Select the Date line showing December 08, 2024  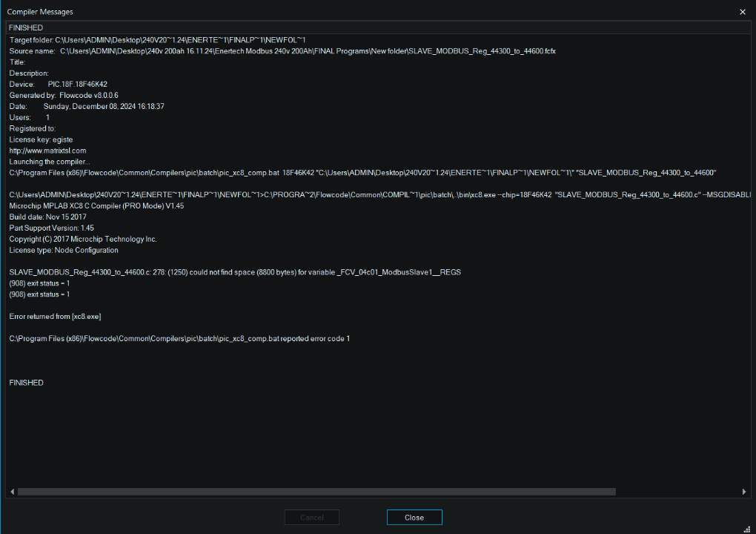[87, 106]
